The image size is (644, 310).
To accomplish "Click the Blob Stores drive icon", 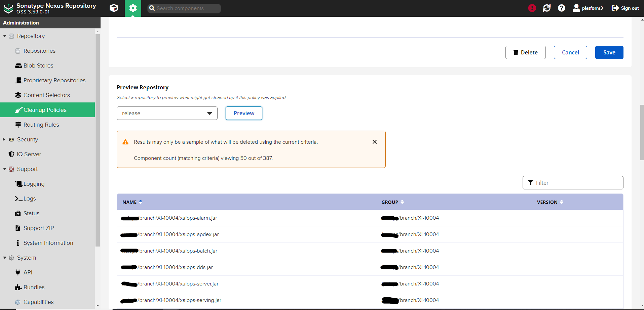I will pyautogui.click(x=18, y=65).
